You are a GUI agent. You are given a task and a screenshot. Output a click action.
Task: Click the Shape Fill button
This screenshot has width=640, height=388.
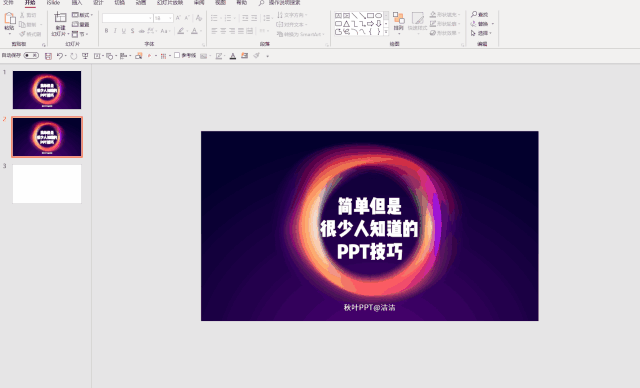click(445, 15)
